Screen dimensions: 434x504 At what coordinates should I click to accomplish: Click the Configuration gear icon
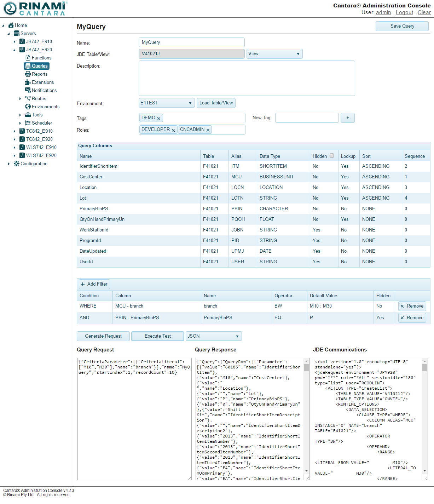pyautogui.click(x=17, y=164)
